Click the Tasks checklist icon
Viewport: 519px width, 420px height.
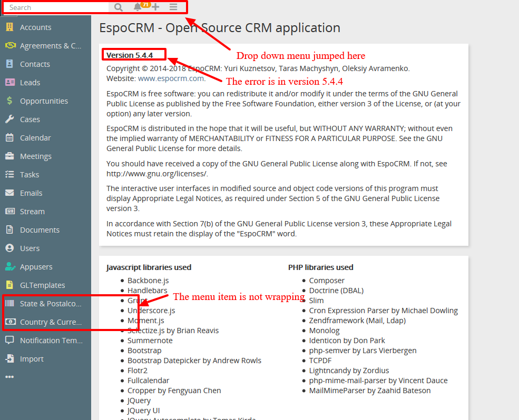click(x=9, y=174)
